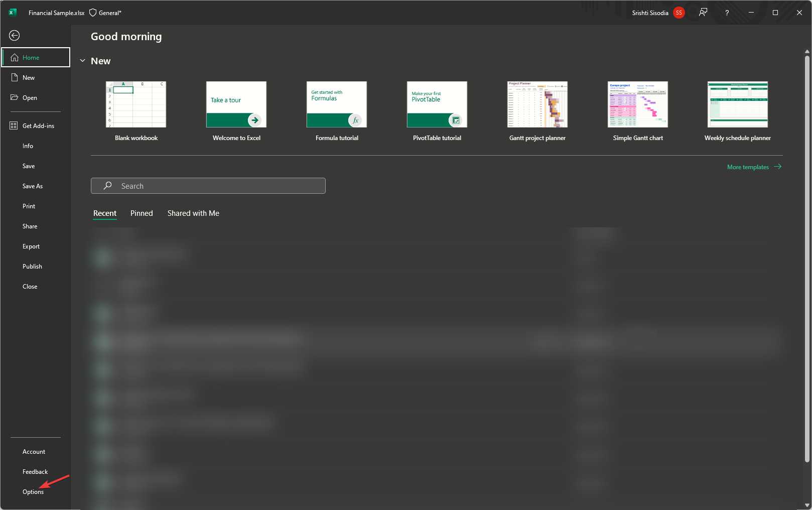Click the Open folder icon in sidebar
This screenshot has width=812, height=510.
[x=14, y=97]
